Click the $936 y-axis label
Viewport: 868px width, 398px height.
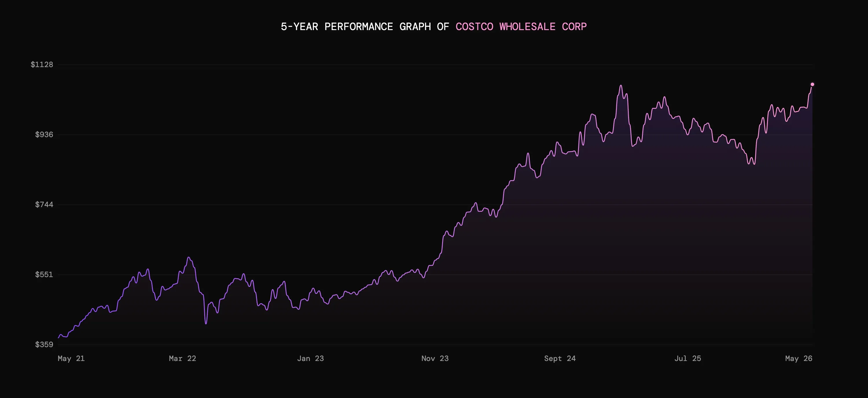(x=44, y=135)
